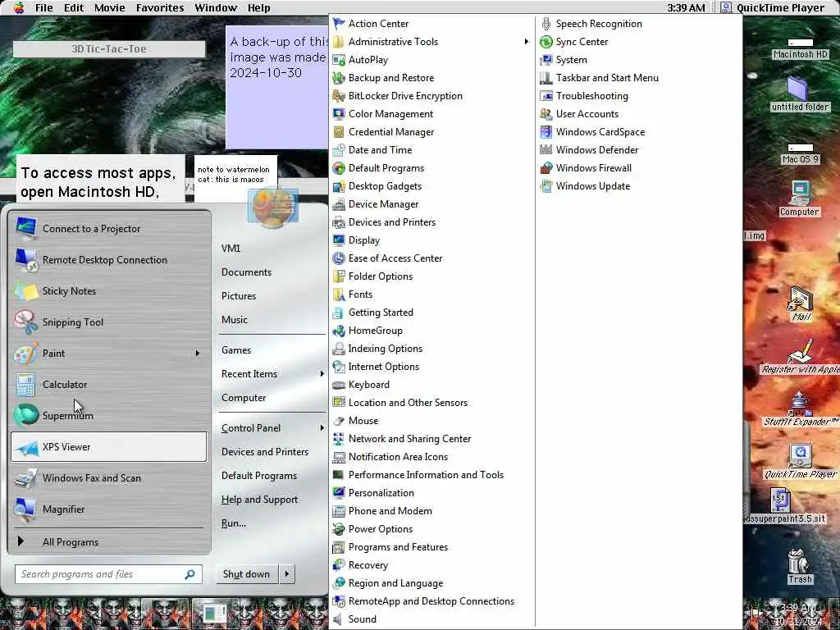Click Run... in Start menu
The height and width of the screenshot is (630, 840).
[234, 523]
